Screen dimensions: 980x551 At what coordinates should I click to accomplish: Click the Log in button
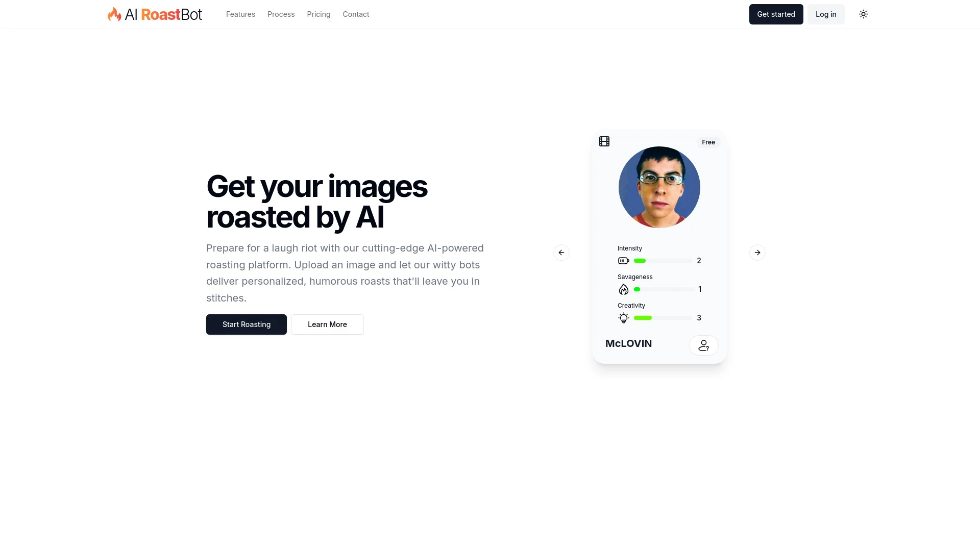(826, 14)
